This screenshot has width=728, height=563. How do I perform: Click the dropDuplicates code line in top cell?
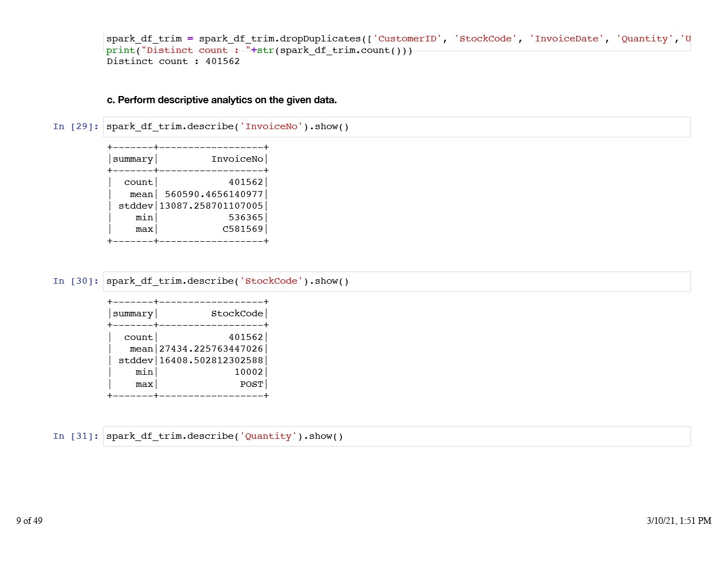397,39
